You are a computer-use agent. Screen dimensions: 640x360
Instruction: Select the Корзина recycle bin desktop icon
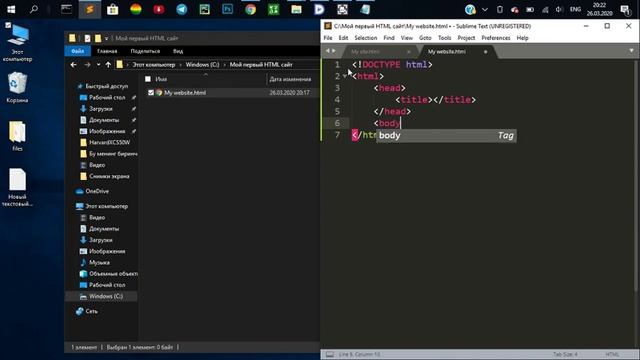(x=17, y=87)
